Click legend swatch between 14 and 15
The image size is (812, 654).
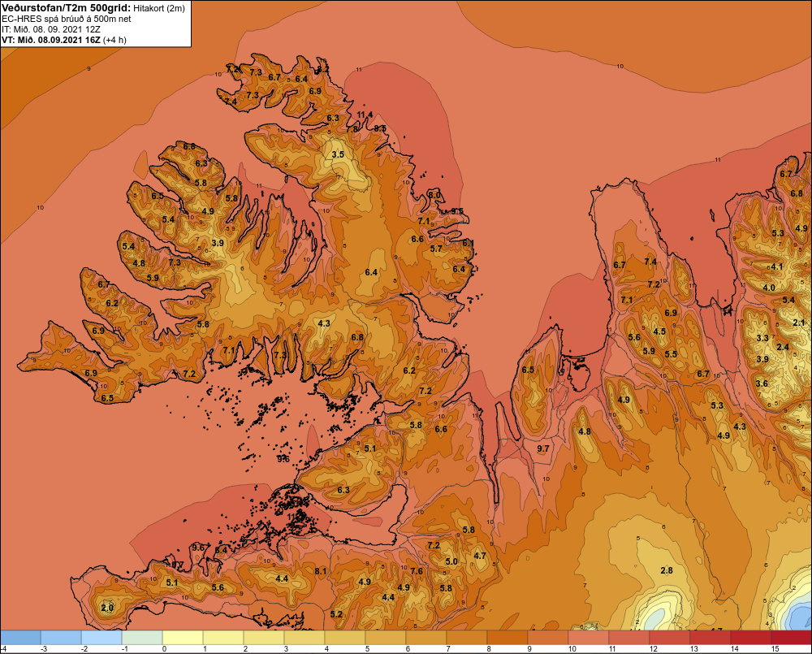coord(751,638)
